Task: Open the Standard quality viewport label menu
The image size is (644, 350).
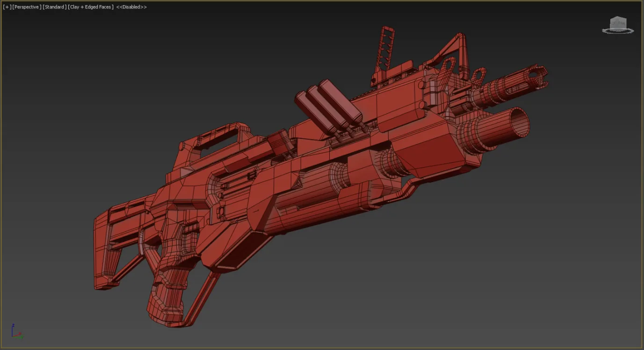Action: (55, 7)
